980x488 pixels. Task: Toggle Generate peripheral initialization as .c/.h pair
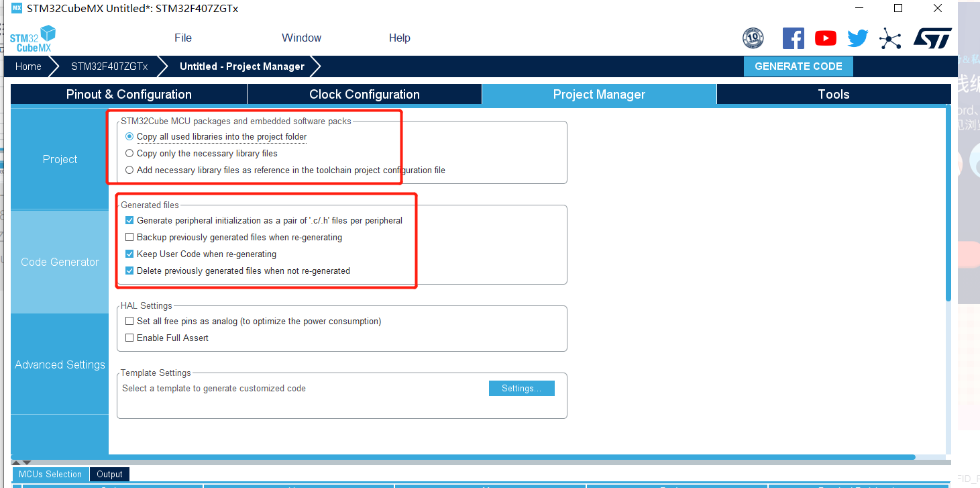coord(129,220)
